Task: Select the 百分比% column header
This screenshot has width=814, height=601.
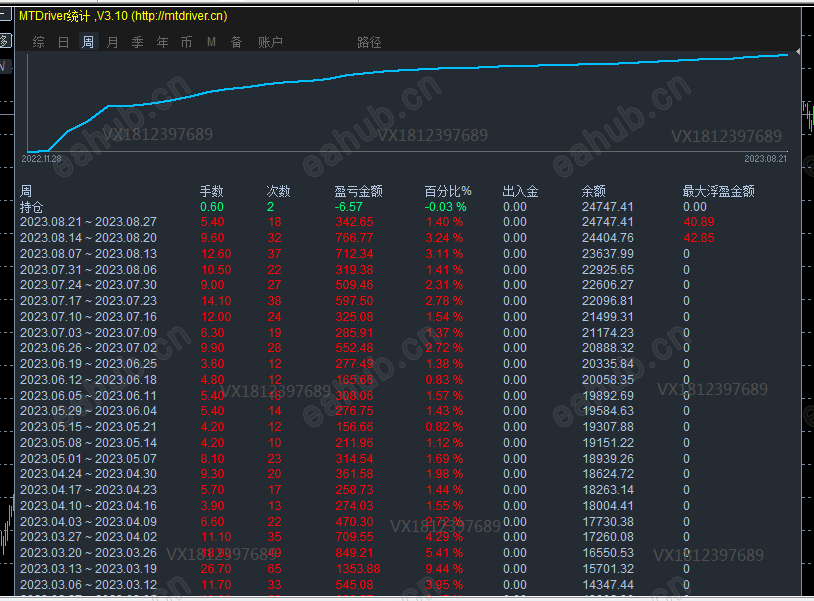Action: point(447,191)
